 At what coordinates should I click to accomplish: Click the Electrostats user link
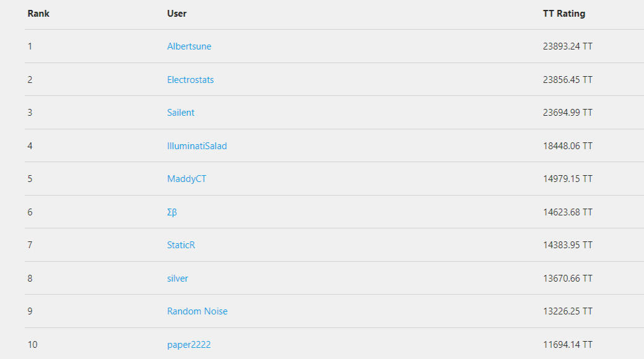tap(190, 80)
